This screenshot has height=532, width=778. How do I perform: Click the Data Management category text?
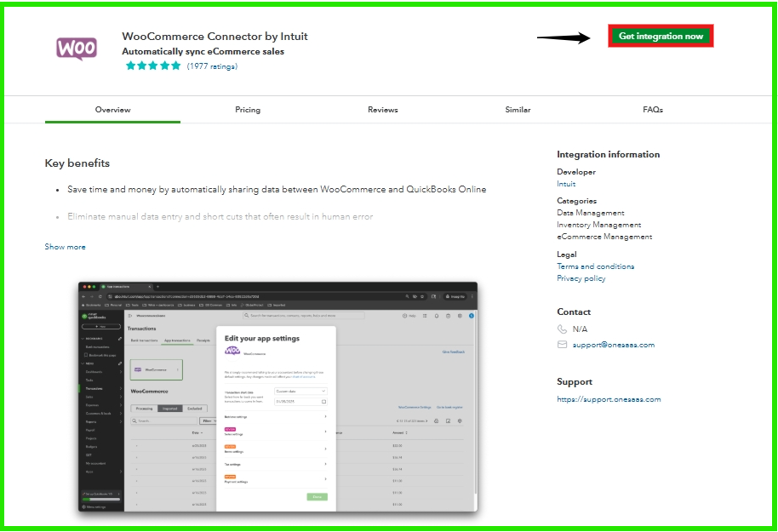[x=591, y=213]
